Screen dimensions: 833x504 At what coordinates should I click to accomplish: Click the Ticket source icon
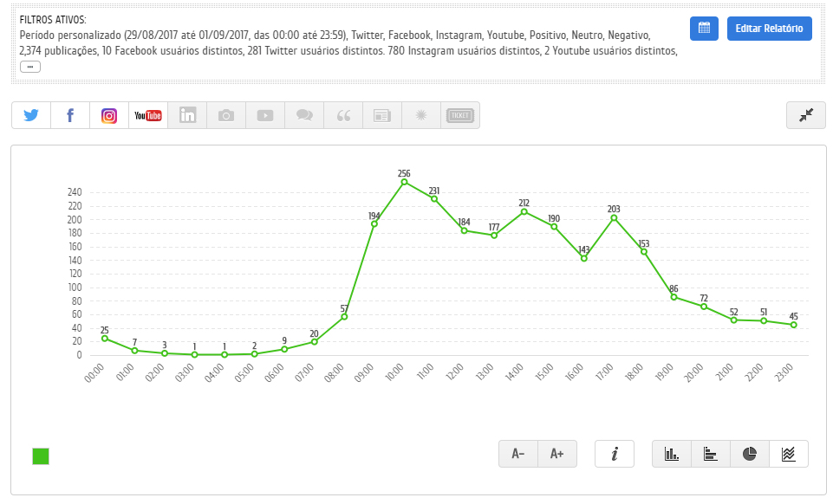click(460, 115)
